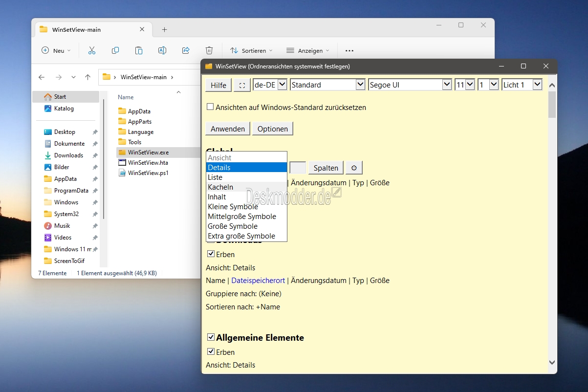The image size is (588, 392).
Task: Open the three-dot More options in Explorer
Action: pyautogui.click(x=349, y=50)
